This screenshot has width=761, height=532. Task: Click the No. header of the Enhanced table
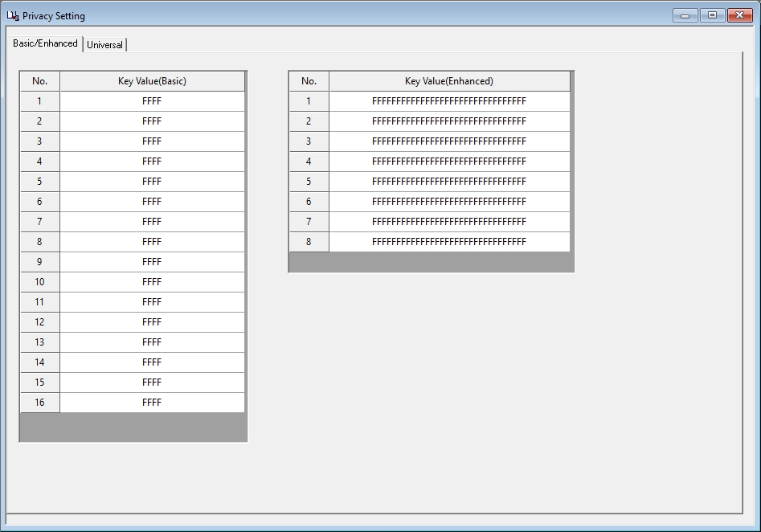tap(309, 80)
